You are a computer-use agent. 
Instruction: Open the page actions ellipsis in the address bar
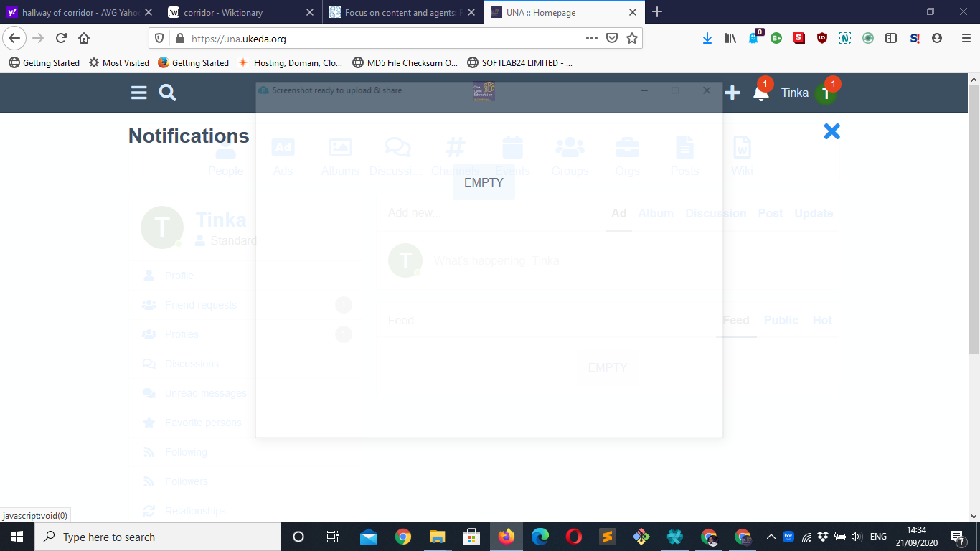591,39
